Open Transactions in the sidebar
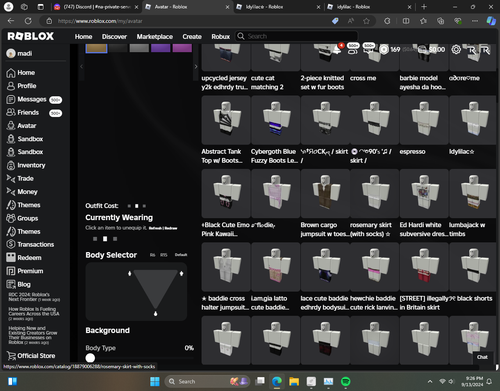The width and height of the screenshot is (500, 391). click(30, 244)
